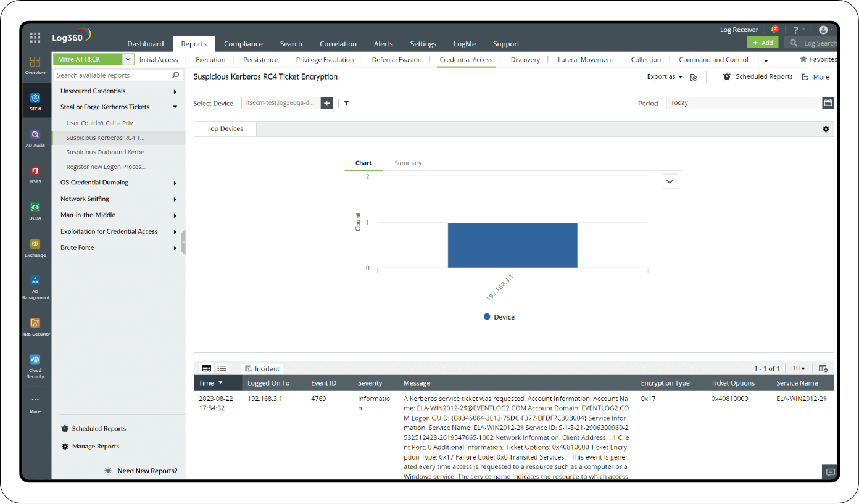The width and height of the screenshot is (859, 504).
Task: Go to the Dashboard tab
Action: 146,44
